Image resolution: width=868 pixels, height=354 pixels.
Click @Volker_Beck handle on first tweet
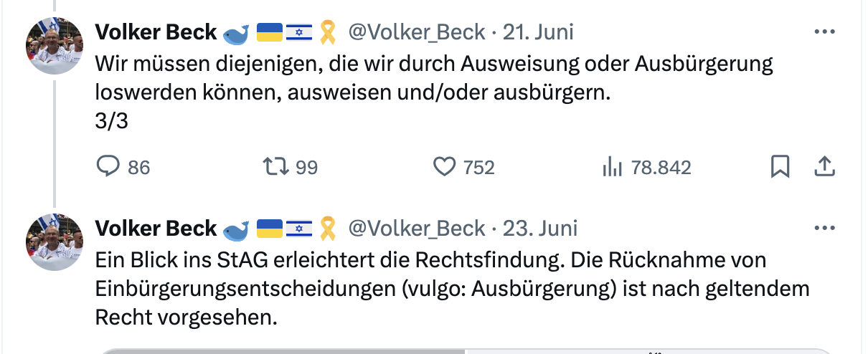[x=416, y=32]
